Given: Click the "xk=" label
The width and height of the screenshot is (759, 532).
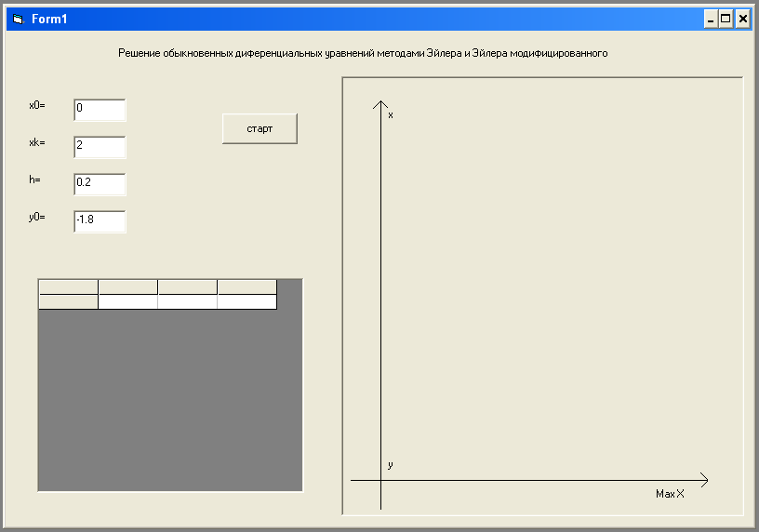Looking at the screenshot, I should click(37, 142).
